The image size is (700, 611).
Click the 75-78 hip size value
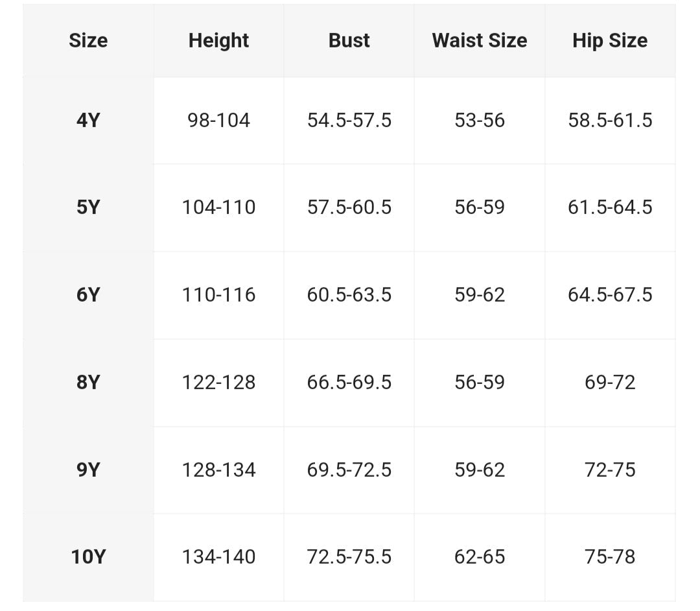point(609,557)
